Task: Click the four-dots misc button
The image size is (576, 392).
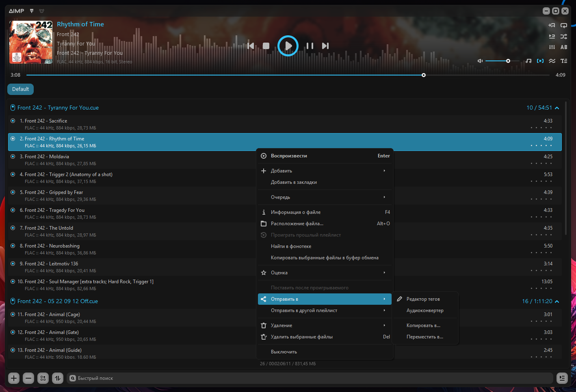Action: 43,378
